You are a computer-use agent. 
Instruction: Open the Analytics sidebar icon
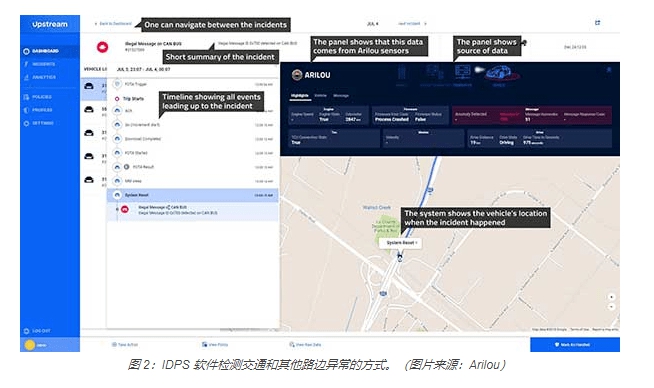pyautogui.click(x=26, y=77)
